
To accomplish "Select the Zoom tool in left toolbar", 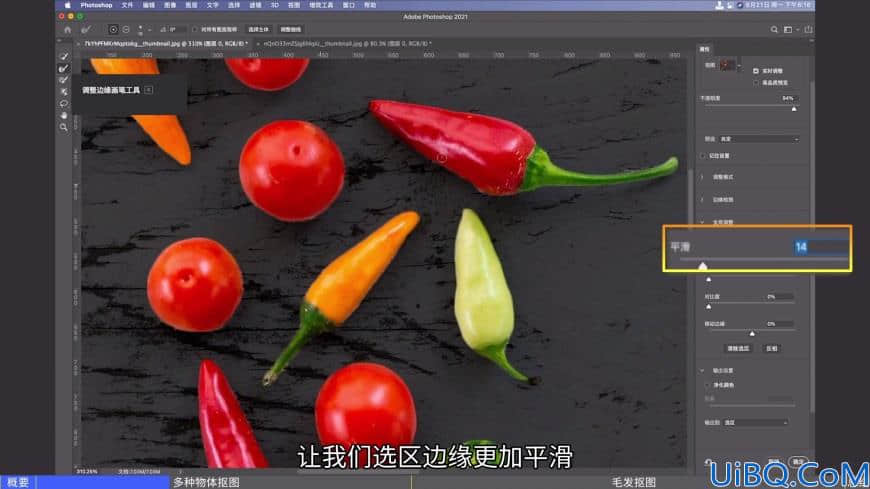I will [64, 127].
